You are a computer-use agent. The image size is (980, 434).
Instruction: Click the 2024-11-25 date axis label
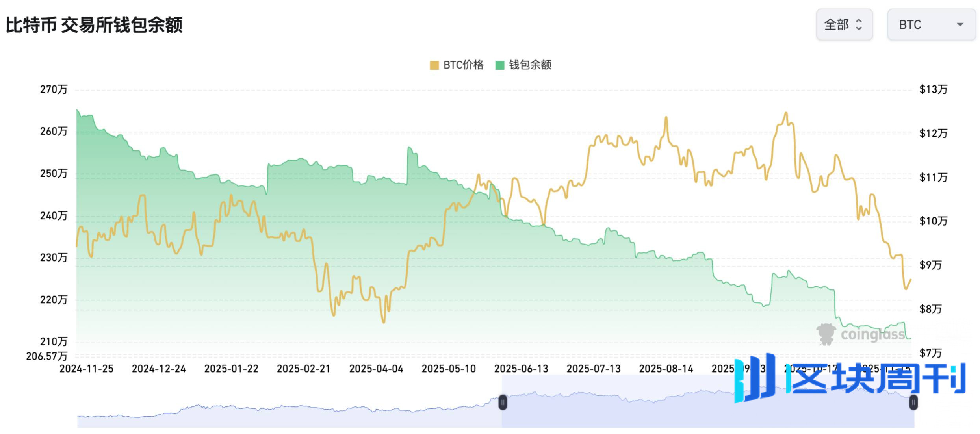pos(86,369)
